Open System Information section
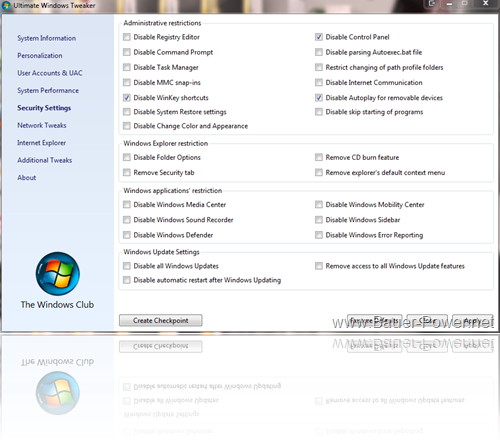The width and height of the screenshot is (500, 444). [x=47, y=38]
